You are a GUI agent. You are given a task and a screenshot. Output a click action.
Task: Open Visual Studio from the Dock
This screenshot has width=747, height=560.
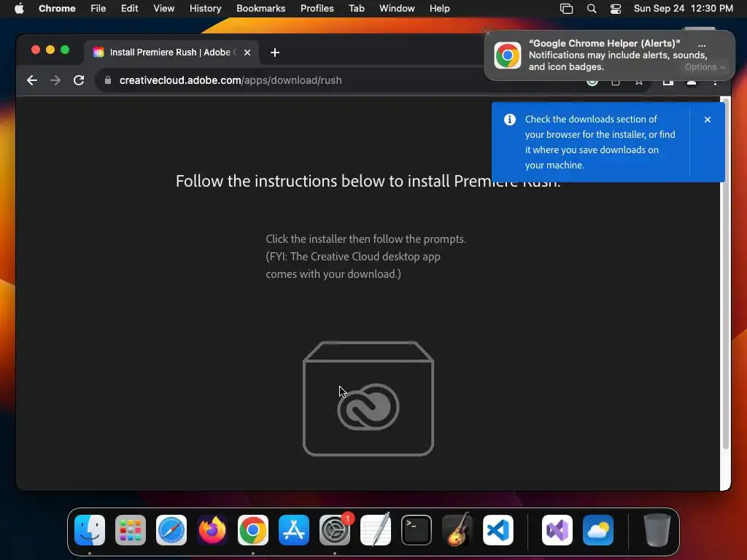tap(557, 530)
